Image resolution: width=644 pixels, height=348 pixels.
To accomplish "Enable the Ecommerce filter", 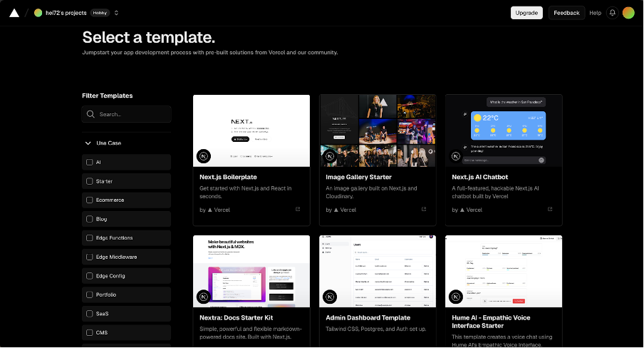I will [x=90, y=200].
